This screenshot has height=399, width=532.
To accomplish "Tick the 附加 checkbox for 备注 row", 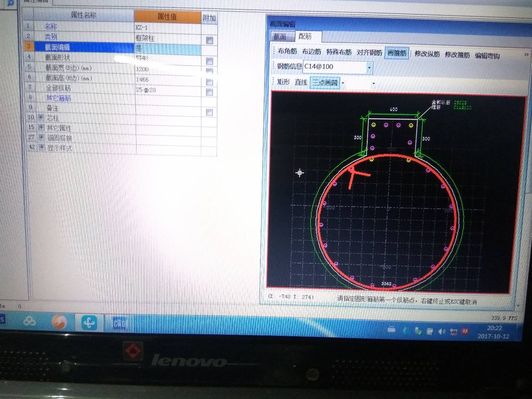I will click(209, 112).
